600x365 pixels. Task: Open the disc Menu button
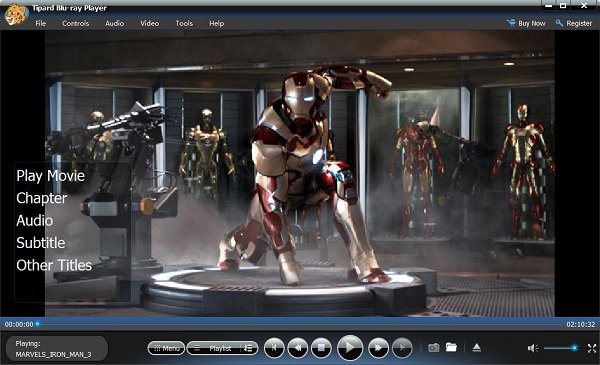(166, 348)
